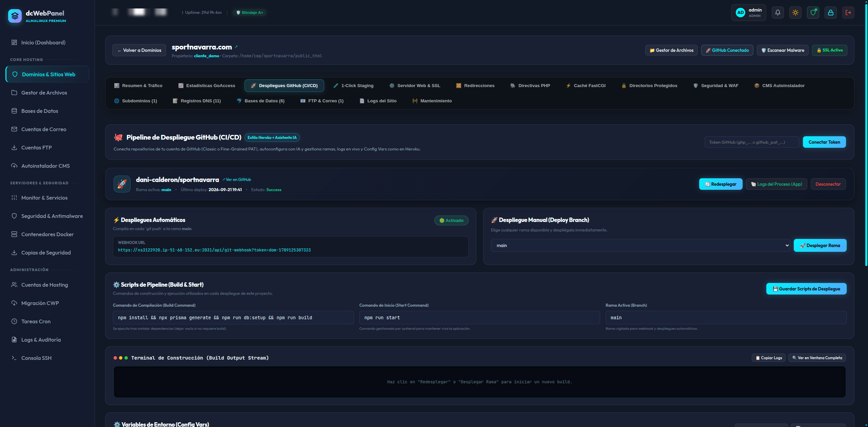Open Registros DNS (11) tab

click(197, 101)
